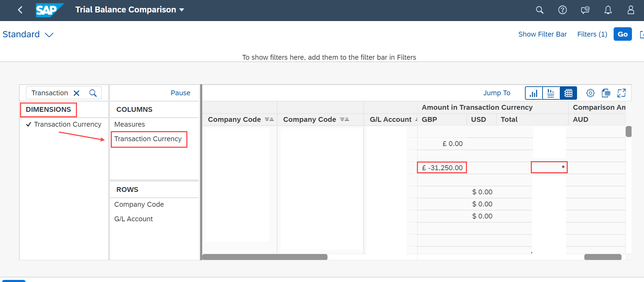Image resolution: width=644 pixels, height=282 pixels.
Task: Sort the second Company Code column
Action: point(344,119)
